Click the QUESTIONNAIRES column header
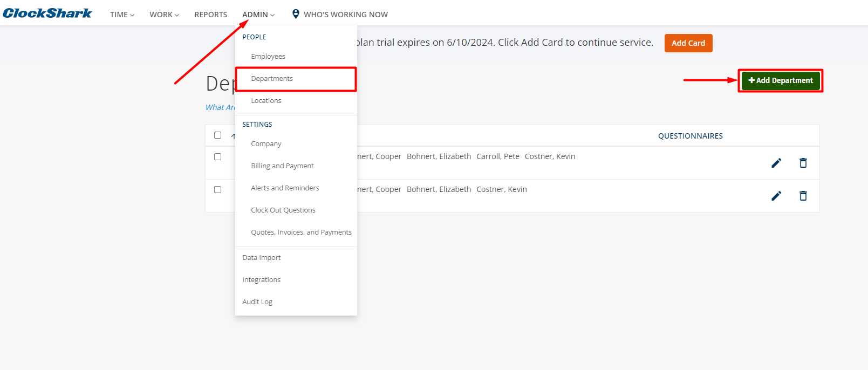 click(x=690, y=136)
